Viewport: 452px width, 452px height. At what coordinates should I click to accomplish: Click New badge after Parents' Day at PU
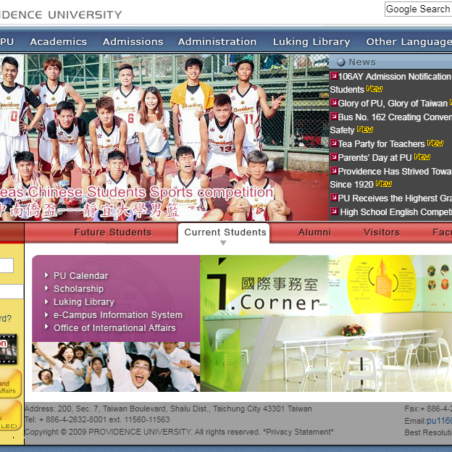point(422,157)
